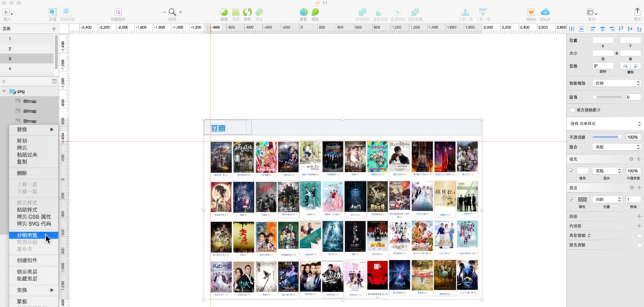Screen dimensions: 644x307
Task: Add a new border with the plus icon
Action: 639,187
